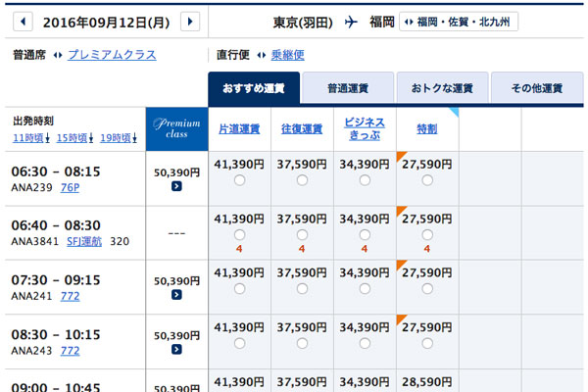Switch to プレミアムクラス seats
588x392 pixels.
pos(112,55)
